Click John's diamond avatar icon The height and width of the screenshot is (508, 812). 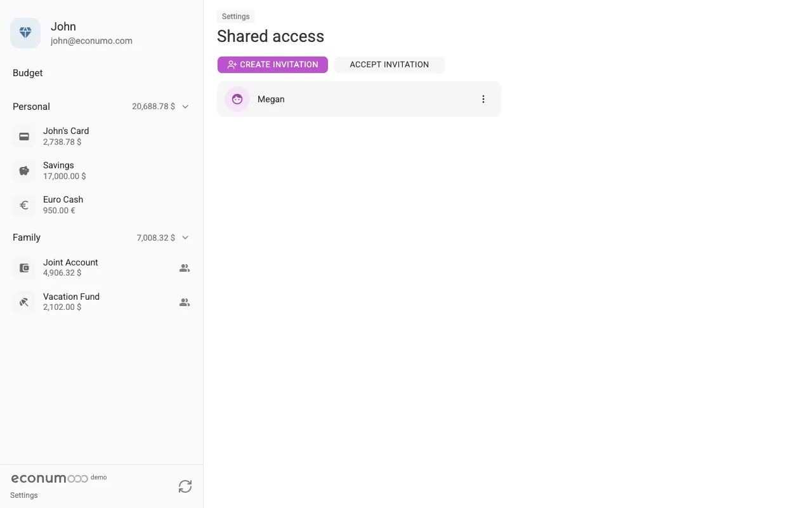25,33
